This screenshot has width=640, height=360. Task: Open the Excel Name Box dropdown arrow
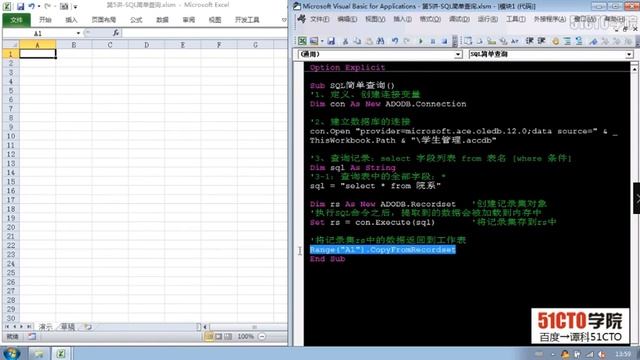[78, 33]
